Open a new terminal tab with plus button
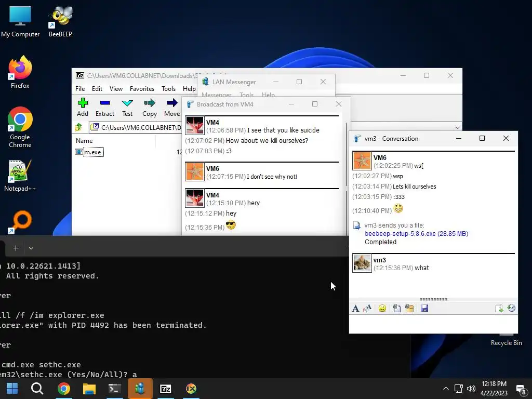Image resolution: width=532 pixels, height=399 pixels. (x=16, y=248)
